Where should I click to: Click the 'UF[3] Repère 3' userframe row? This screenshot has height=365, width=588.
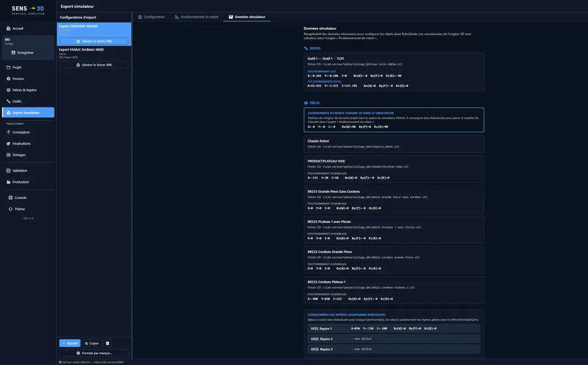pyautogui.click(x=394, y=350)
